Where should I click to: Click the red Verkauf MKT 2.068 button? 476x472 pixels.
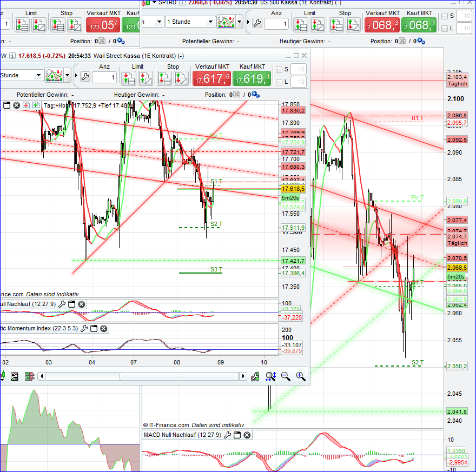click(381, 24)
